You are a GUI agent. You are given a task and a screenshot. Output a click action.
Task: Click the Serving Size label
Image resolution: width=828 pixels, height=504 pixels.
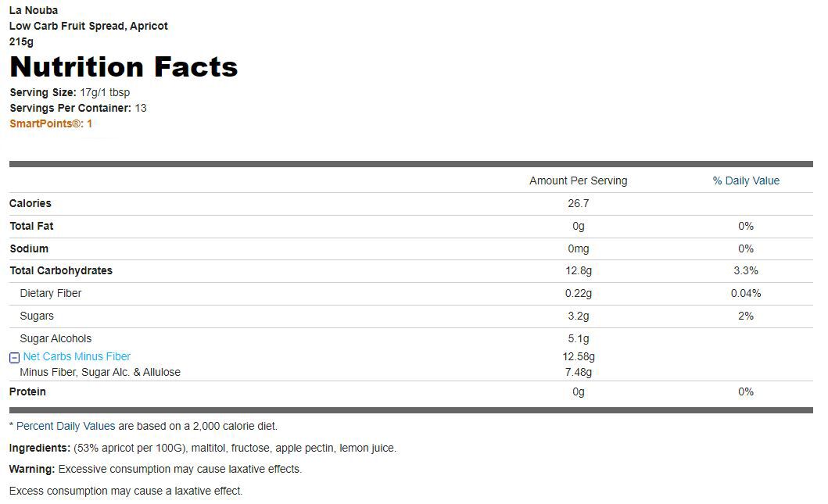coord(43,92)
